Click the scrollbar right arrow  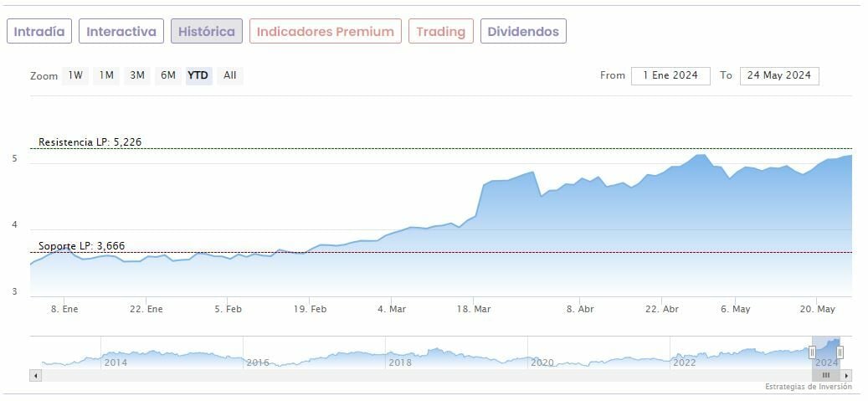[x=846, y=376]
